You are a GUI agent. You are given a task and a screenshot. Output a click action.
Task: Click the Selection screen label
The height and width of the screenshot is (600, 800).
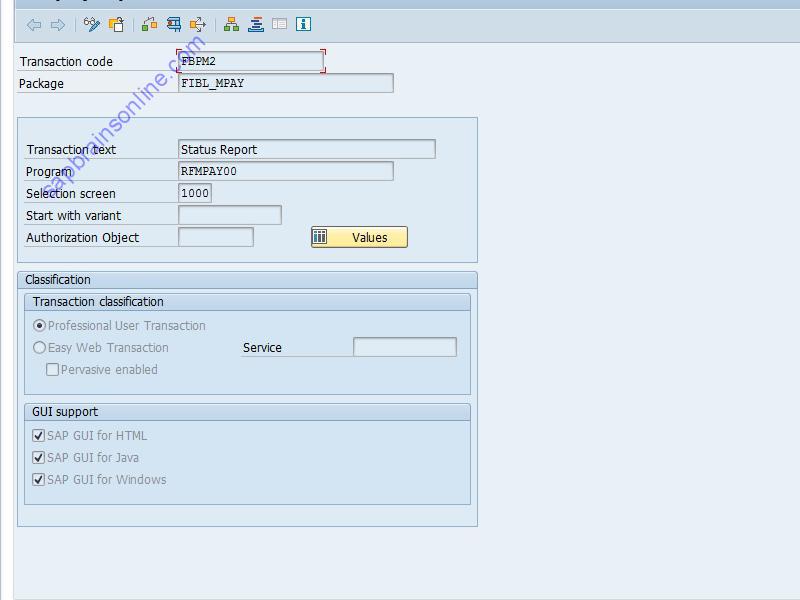(71, 193)
